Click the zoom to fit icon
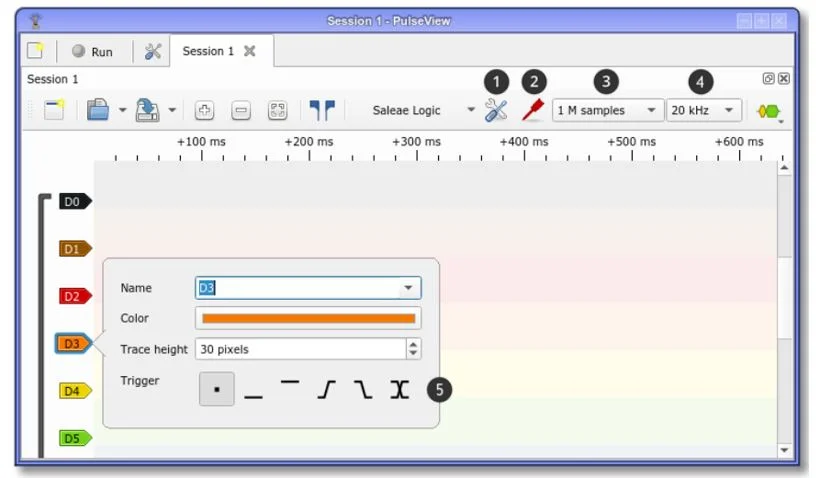816x478 pixels. coord(278,111)
